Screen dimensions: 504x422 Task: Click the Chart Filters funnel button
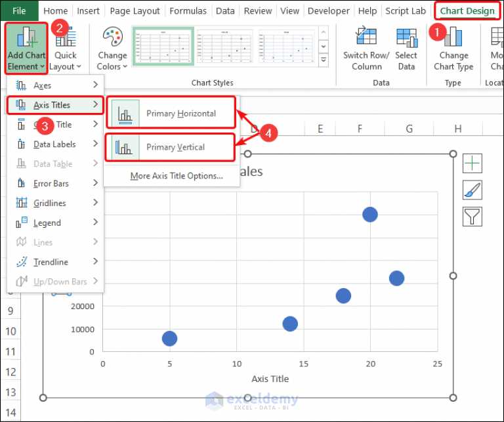point(472,217)
